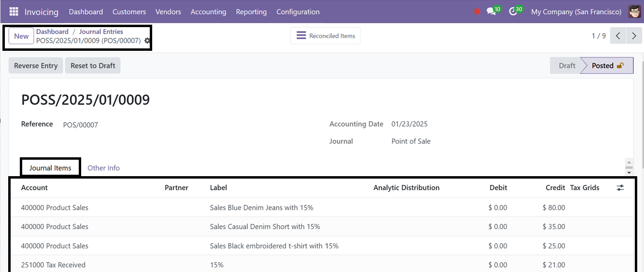Image resolution: width=644 pixels, height=272 pixels.
Task: Click the $ 80.00 credit amount
Action: point(554,208)
